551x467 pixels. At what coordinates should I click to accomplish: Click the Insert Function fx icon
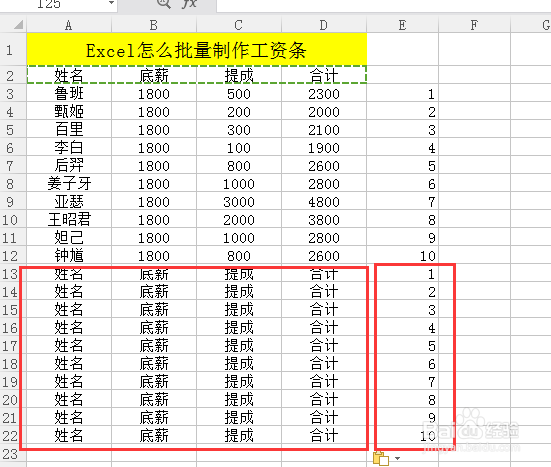click(189, 4)
